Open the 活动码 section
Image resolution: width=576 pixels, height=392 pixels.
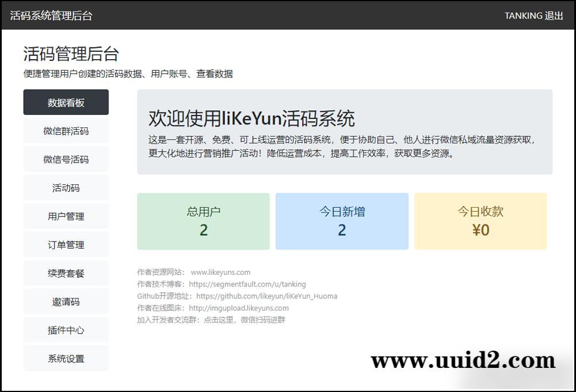[x=66, y=188]
